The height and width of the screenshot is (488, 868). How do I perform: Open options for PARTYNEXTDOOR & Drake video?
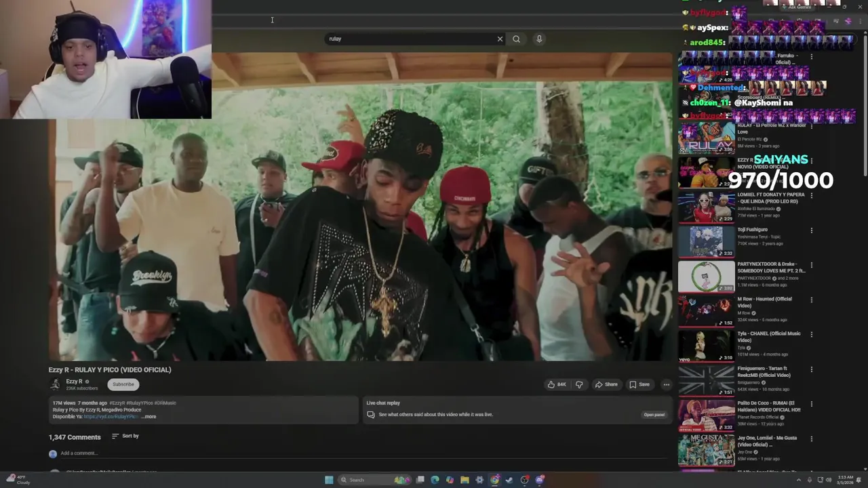click(x=812, y=265)
